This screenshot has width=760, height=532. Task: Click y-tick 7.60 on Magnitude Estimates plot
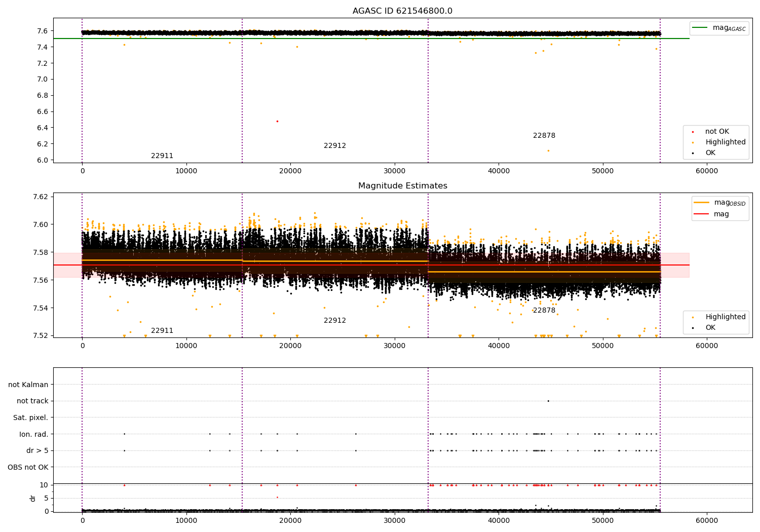pyautogui.click(x=41, y=224)
